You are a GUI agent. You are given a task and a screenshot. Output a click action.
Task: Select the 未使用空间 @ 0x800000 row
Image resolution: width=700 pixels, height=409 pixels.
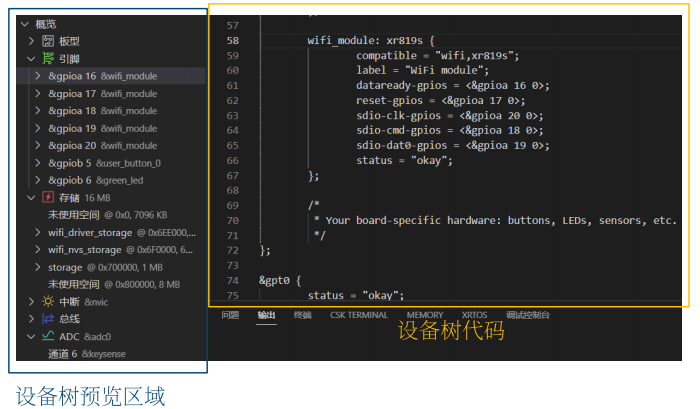tap(111, 284)
